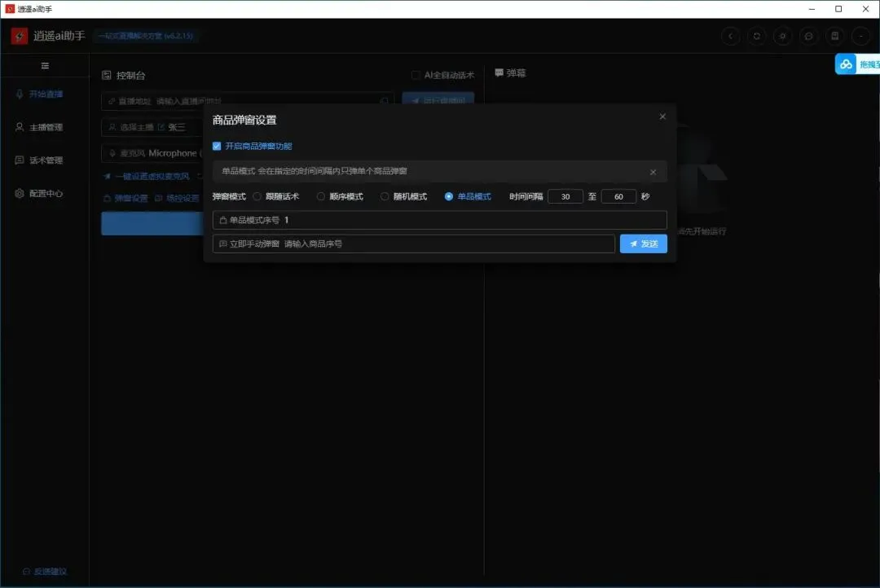Click the edit icon beside 张三
This screenshot has width=880, height=588.
(x=161, y=127)
